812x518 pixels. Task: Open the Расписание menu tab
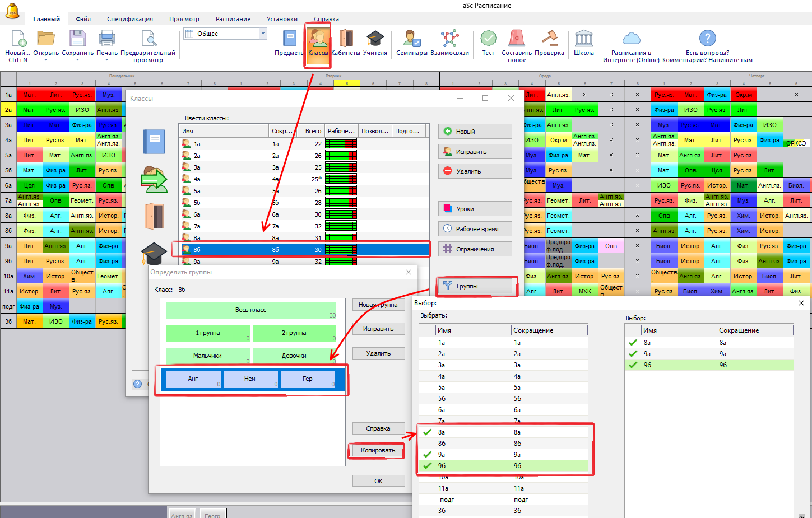[x=233, y=19]
